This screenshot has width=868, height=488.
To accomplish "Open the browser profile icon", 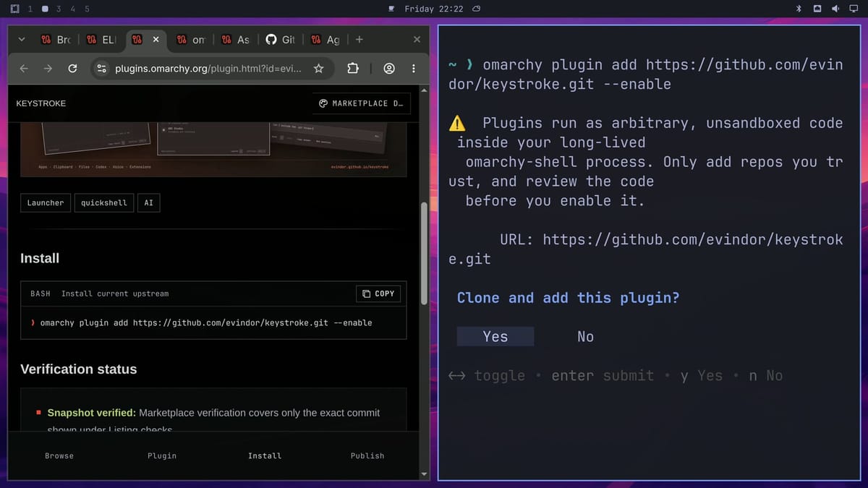I will pyautogui.click(x=389, y=69).
